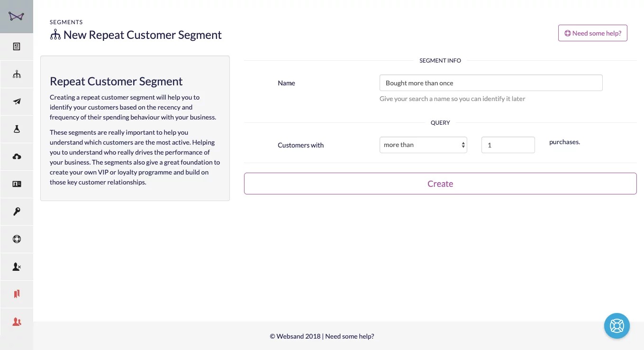This screenshot has height=350, width=644.
Task: Click footer 'Need some help?' link
Action: [350, 336]
